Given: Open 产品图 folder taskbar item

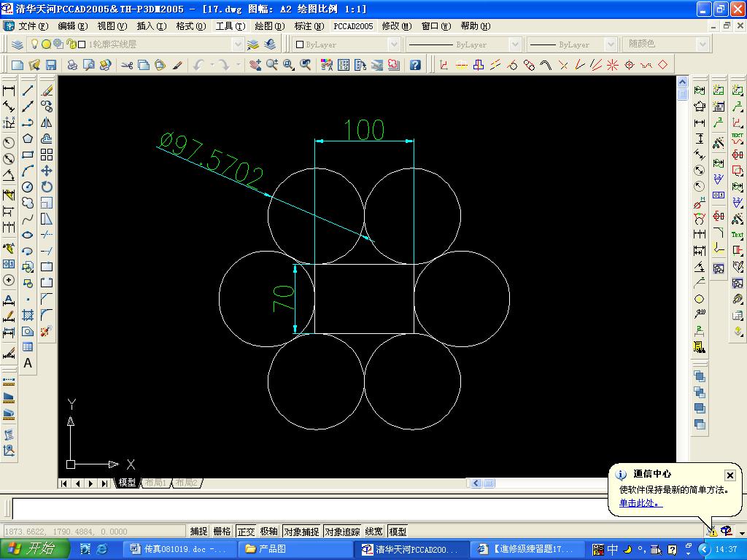Looking at the screenshot, I should coord(295,549).
